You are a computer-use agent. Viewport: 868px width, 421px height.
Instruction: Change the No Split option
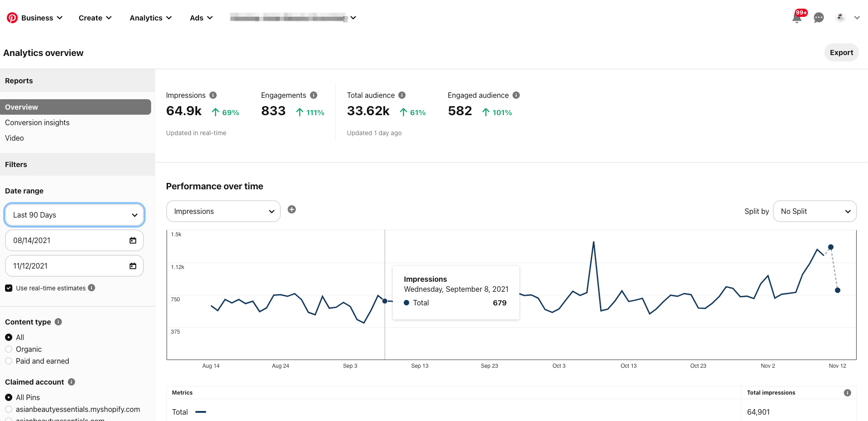tap(814, 211)
